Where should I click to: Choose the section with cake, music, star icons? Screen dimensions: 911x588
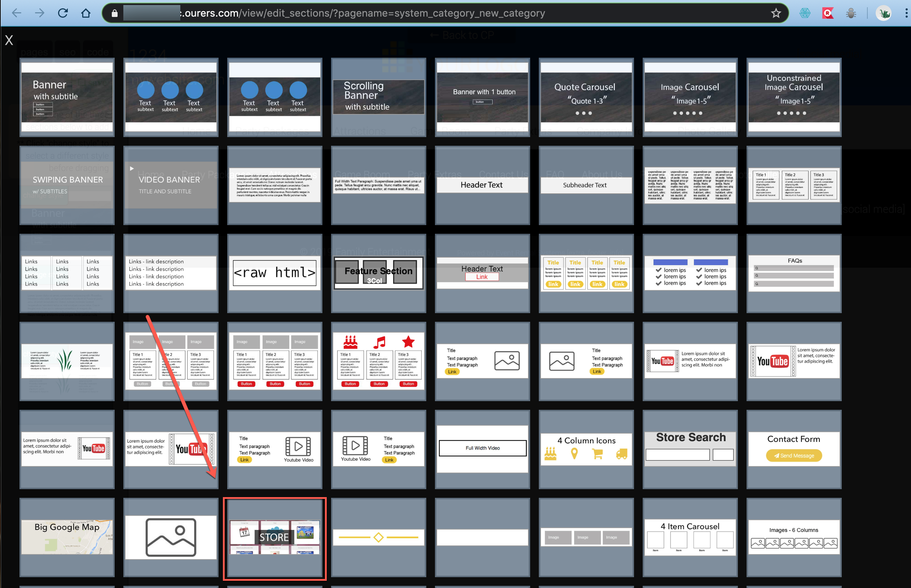(x=379, y=361)
